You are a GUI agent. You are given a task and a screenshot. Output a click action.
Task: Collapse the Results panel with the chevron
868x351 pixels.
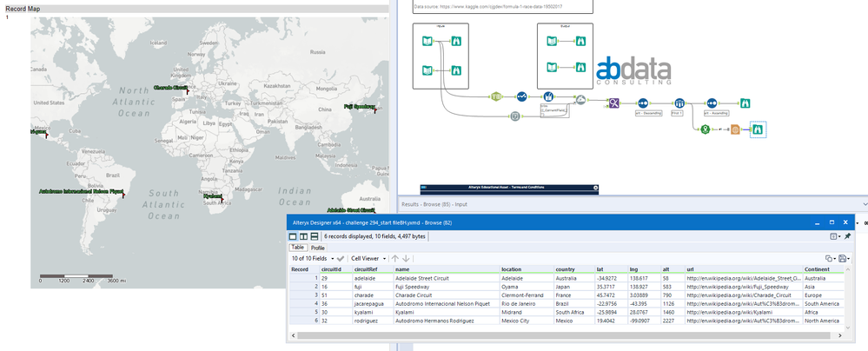(865, 204)
